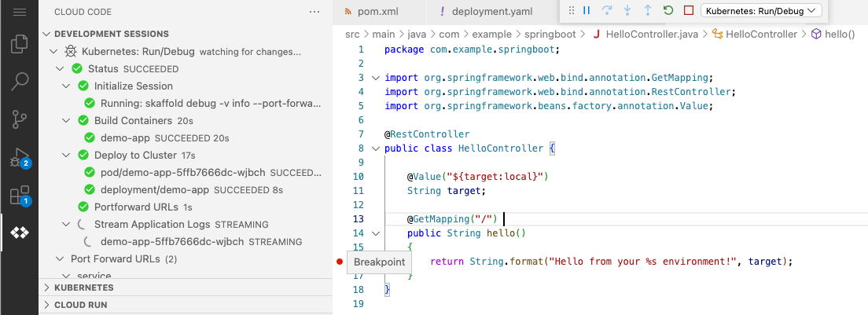Click the debug Step Over button
The height and width of the screenshot is (315, 868).
[x=606, y=10]
